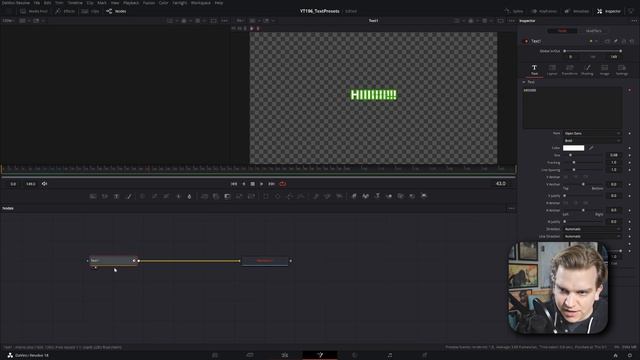Add a Shape 3D node
This screenshot has height=360, width=640.
point(365,196)
